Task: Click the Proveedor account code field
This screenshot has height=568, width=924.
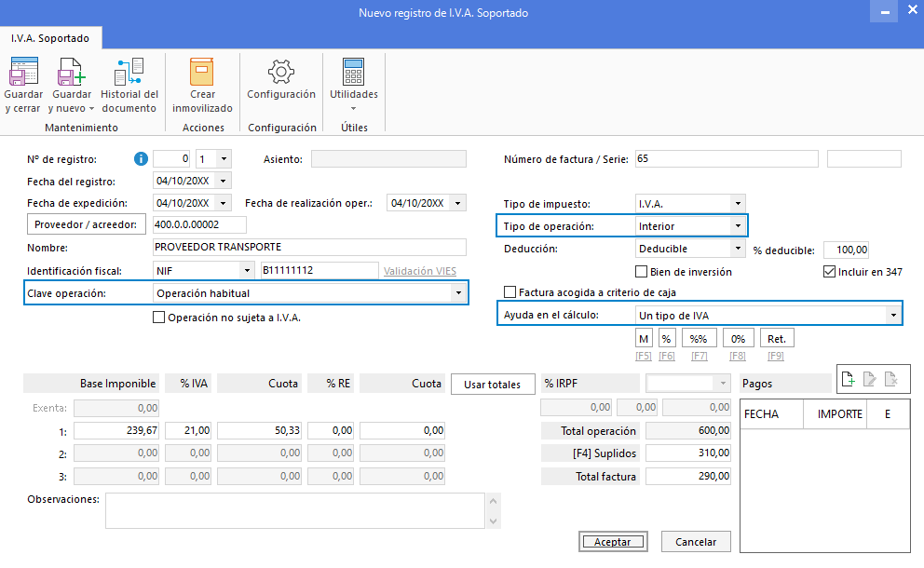Action: (199, 224)
